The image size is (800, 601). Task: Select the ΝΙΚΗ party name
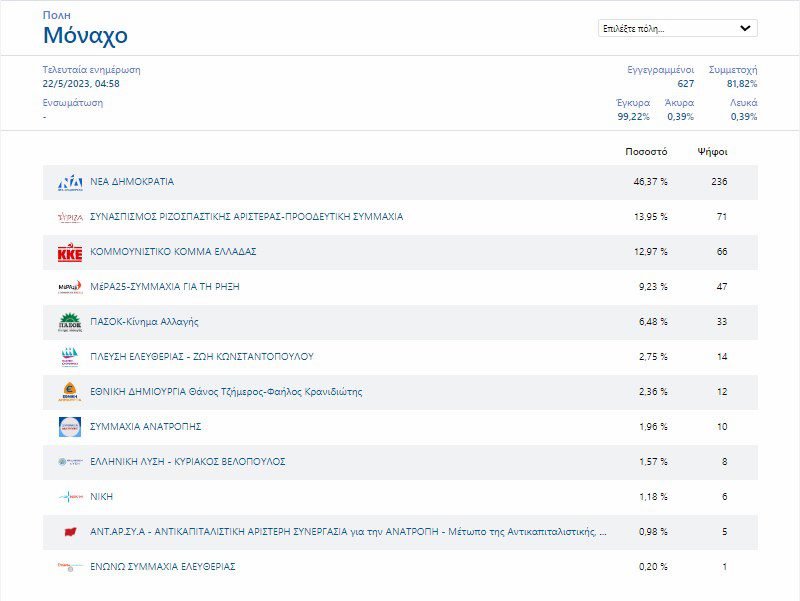pos(102,496)
